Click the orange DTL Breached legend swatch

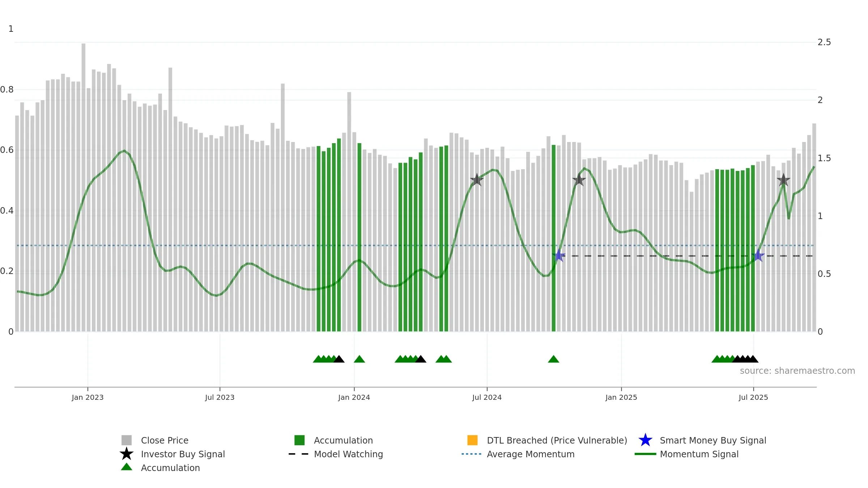pyautogui.click(x=472, y=440)
